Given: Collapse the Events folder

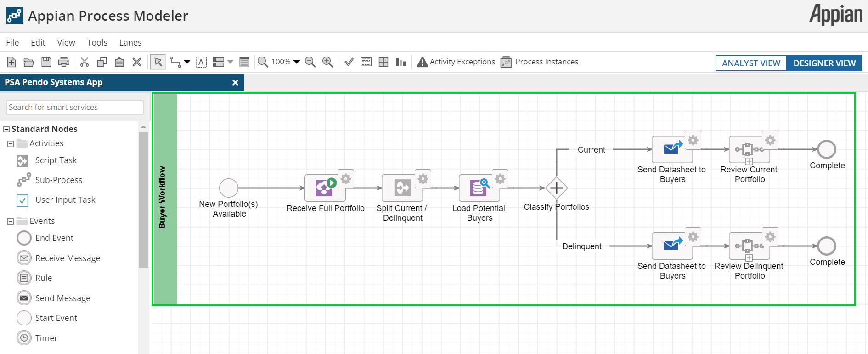Looking at the screenshot, I should click(x=10, y=222).
